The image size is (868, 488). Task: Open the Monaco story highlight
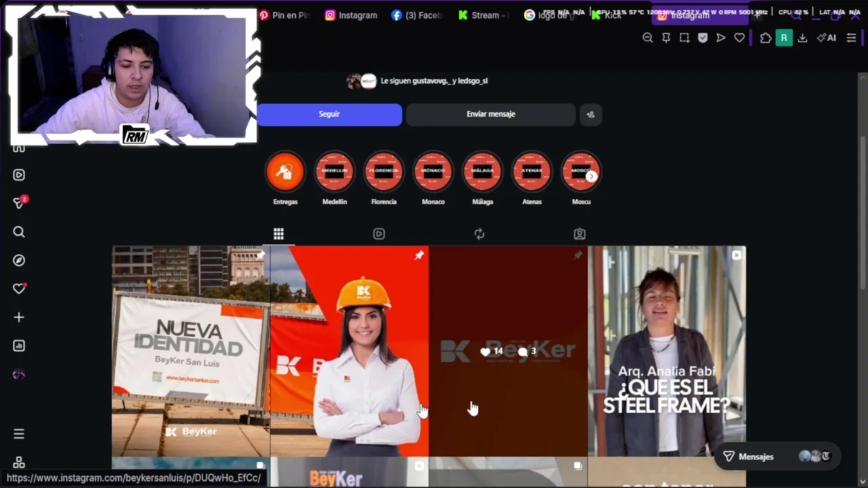(433, 172)
